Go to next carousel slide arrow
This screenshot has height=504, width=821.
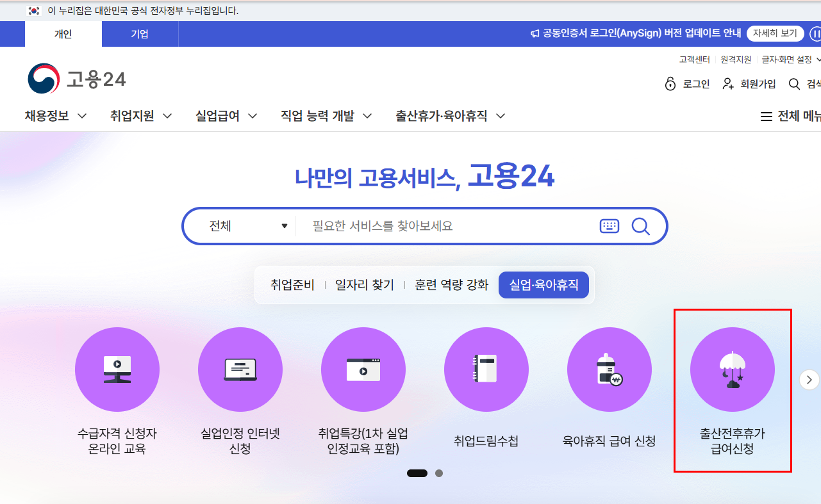pos(809,379)
